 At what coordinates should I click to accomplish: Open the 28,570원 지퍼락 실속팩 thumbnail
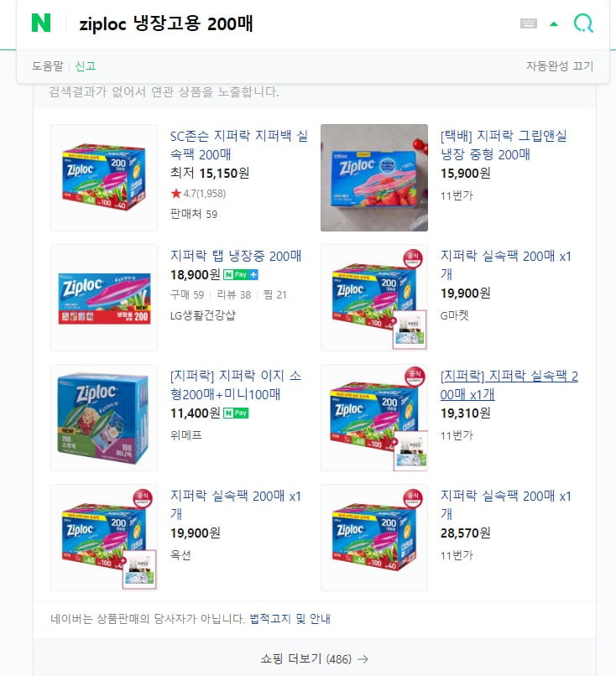coord(374,538)
